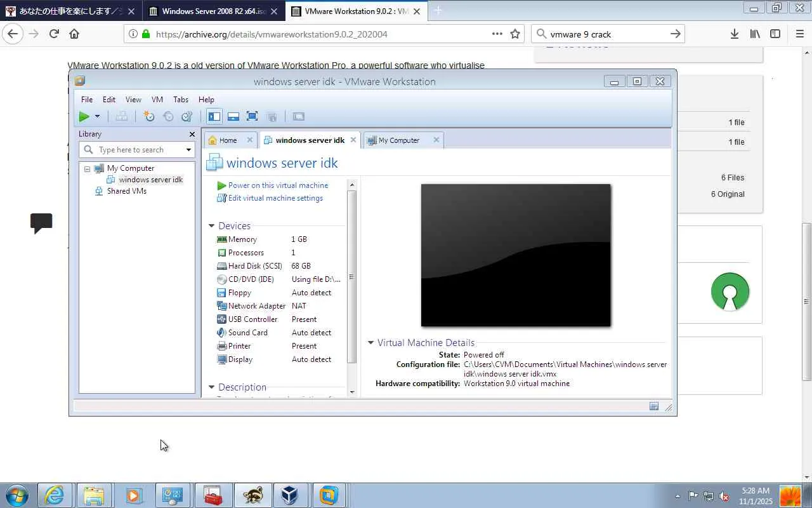This screenshot has width=812, height=508.
Task: Go back in the Firefox browser
Action: pyautogui.click(x=13, y=34)
